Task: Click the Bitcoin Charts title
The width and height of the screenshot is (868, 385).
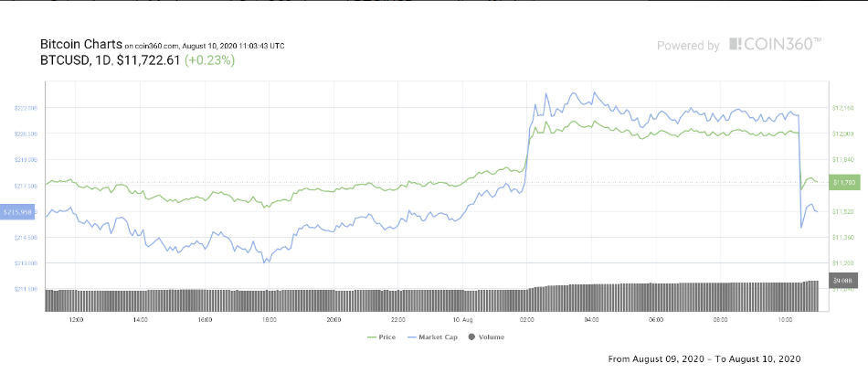Action: (x=80, y=43)
